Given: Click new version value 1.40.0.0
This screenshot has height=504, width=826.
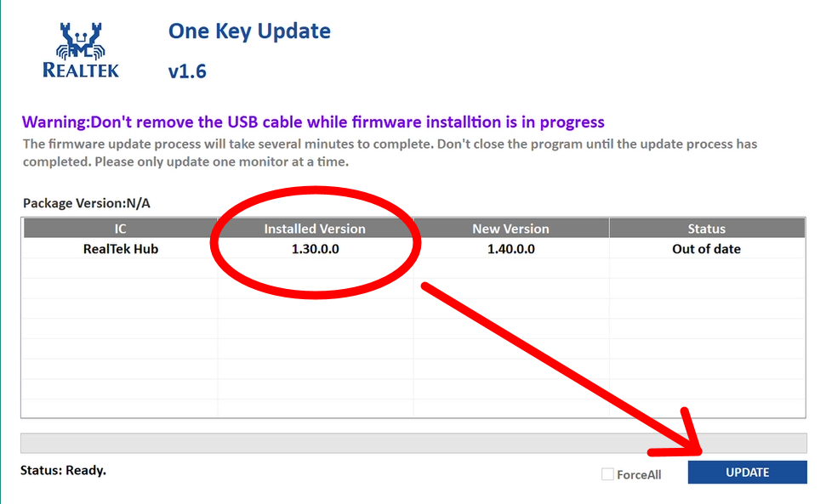Looking at the screenshot, I should tap(510, 249).
